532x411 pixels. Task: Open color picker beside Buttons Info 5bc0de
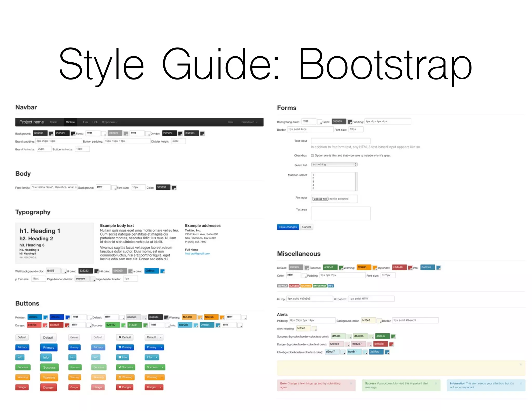196,325
